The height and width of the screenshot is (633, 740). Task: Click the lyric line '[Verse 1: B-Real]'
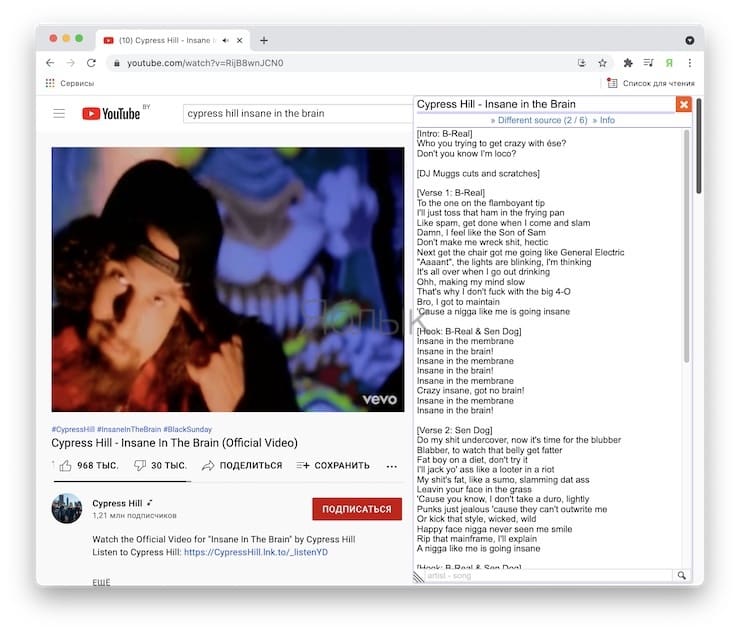coord(451,193)
